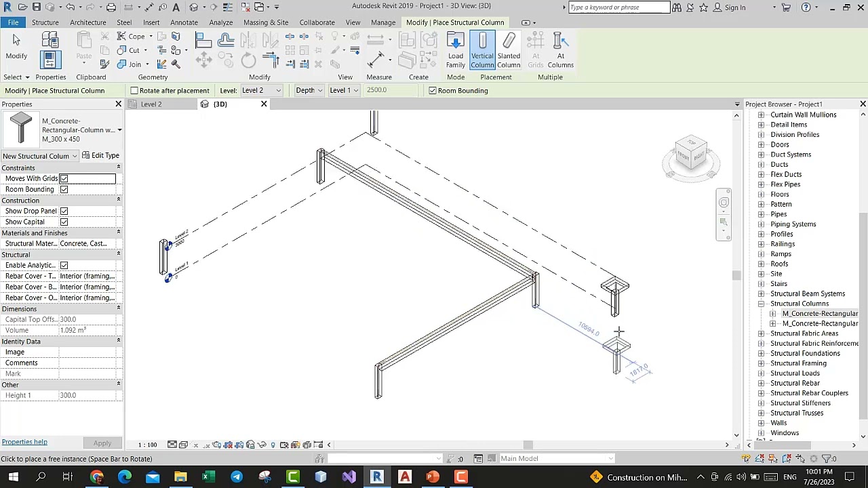Click the keyword search input field
The image size is (868, 488).
(x=619, y=7)
